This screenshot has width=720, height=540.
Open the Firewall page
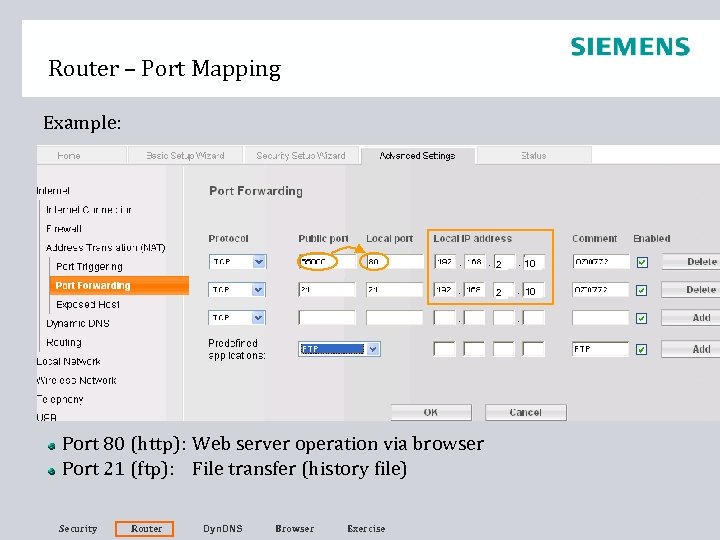[64, 229]
